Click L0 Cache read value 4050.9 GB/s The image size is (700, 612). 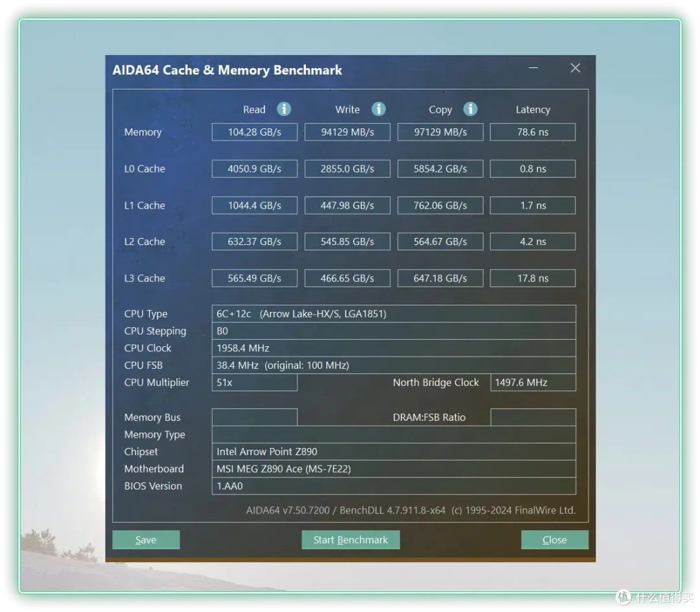(x=255, y=169)
